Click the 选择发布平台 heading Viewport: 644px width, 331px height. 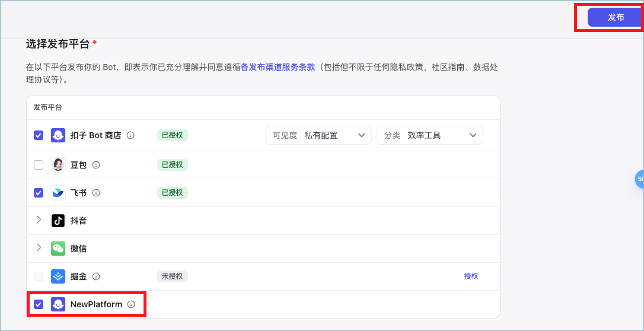[x=58, y=43]
